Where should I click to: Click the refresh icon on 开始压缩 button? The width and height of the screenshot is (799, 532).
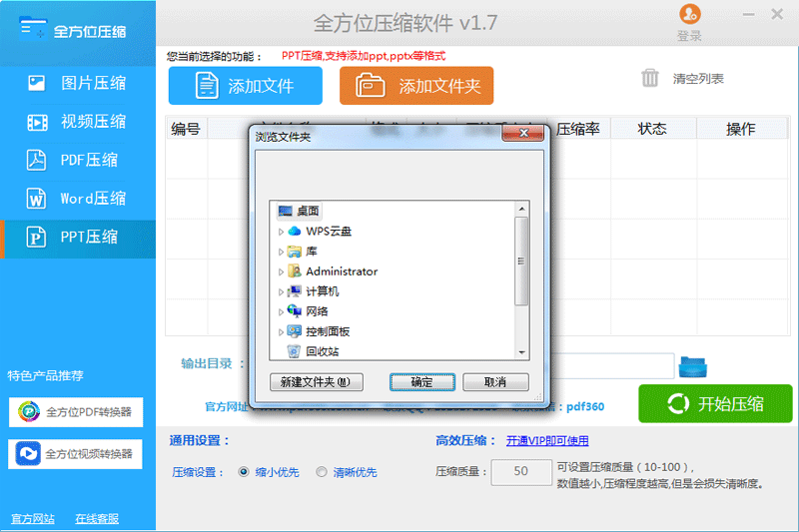pos(678,403)
